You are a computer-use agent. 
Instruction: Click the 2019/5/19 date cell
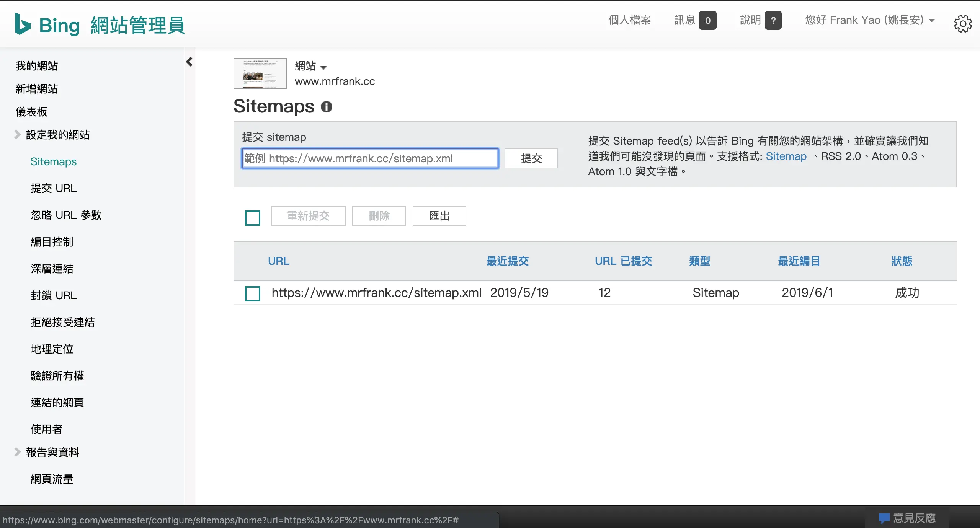click(519, 293)
